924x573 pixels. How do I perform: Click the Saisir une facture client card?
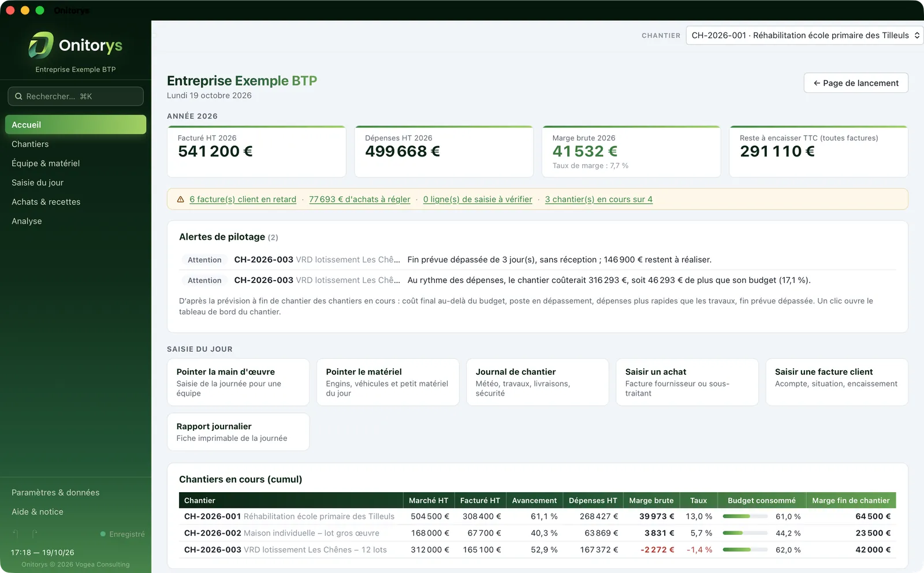click(837, 382)
